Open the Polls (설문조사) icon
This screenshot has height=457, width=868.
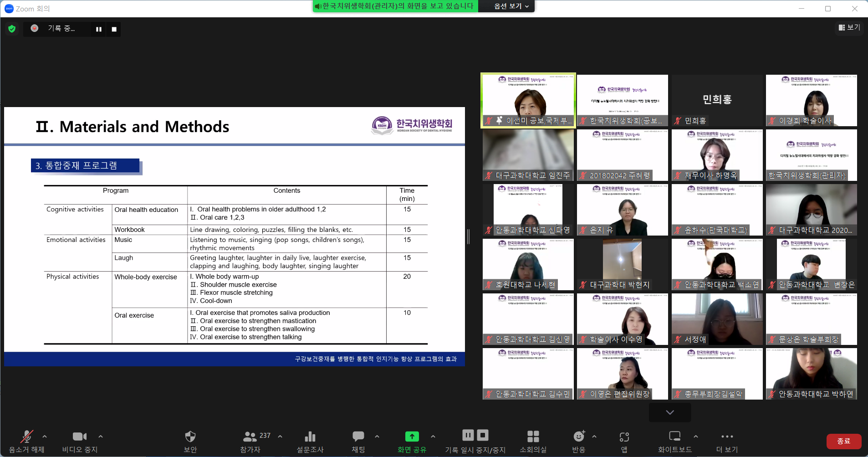310,437
